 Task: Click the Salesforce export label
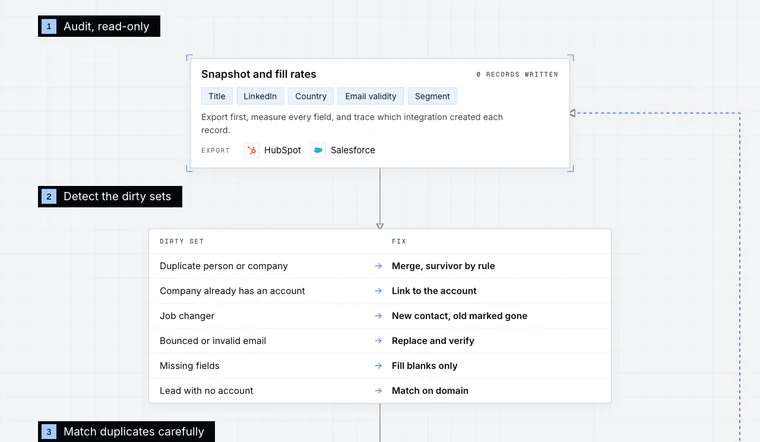click(x=352, y=150)
